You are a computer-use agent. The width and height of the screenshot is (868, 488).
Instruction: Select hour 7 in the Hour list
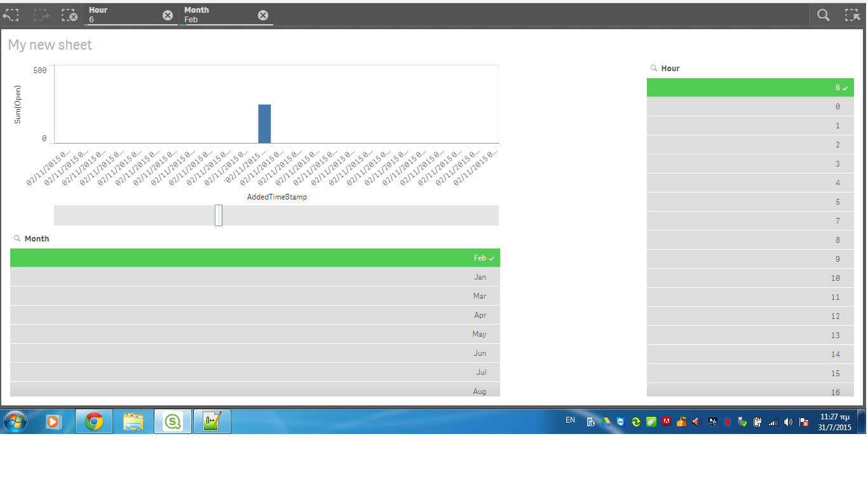[750, 221]
